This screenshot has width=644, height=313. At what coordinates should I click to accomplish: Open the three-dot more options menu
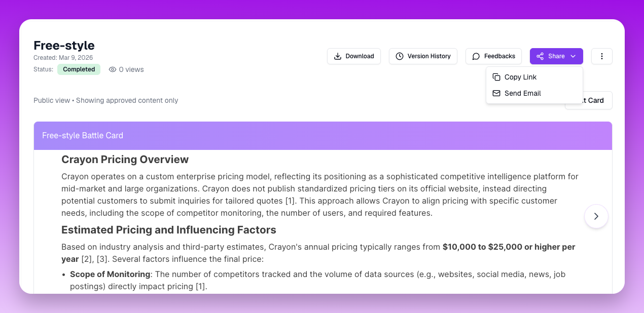click(602, 56)
